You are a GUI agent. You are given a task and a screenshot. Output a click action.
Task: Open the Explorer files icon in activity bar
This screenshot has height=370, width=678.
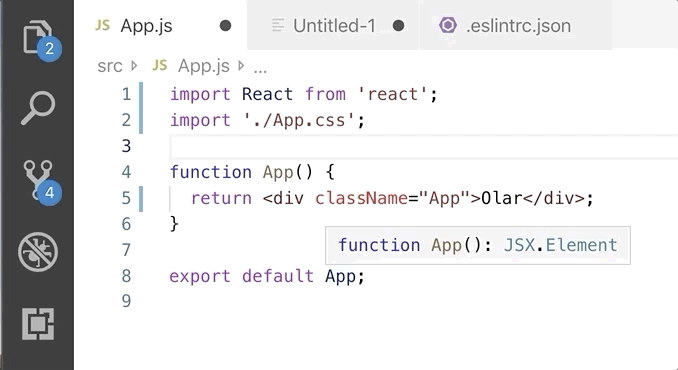[x=38, y=38]
